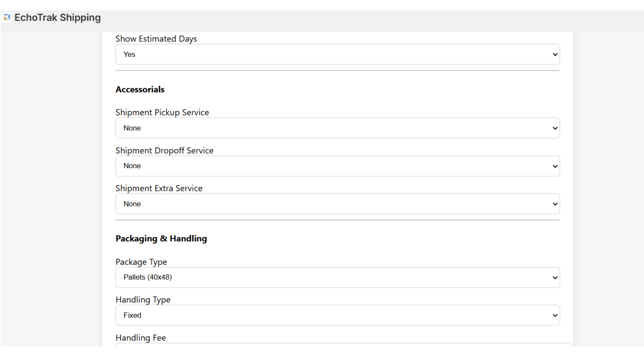The width and height of the screenshot is (644, 362).
Task: Open the Package Type dropdown
Action: point(337,277)
